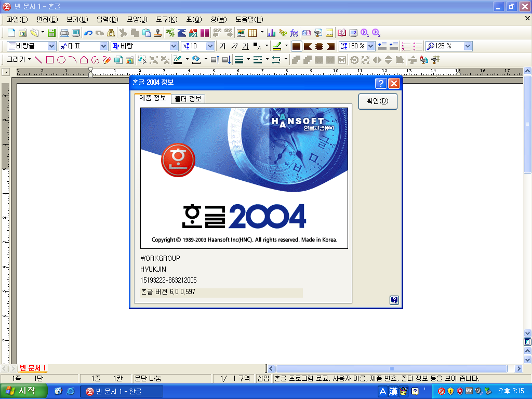
Task: Expand font size 10 dropdown
Action: pyautogui.click(x=210, y=46)
